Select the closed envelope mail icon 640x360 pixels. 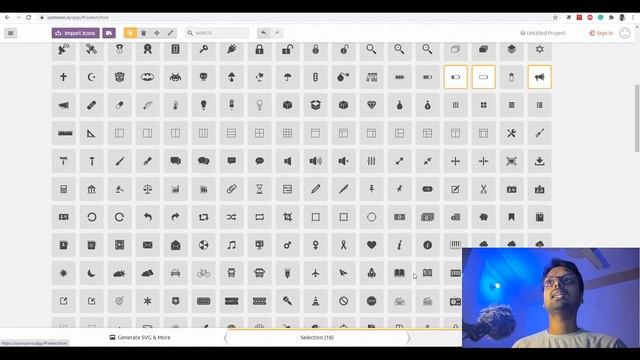pos(147,245)
